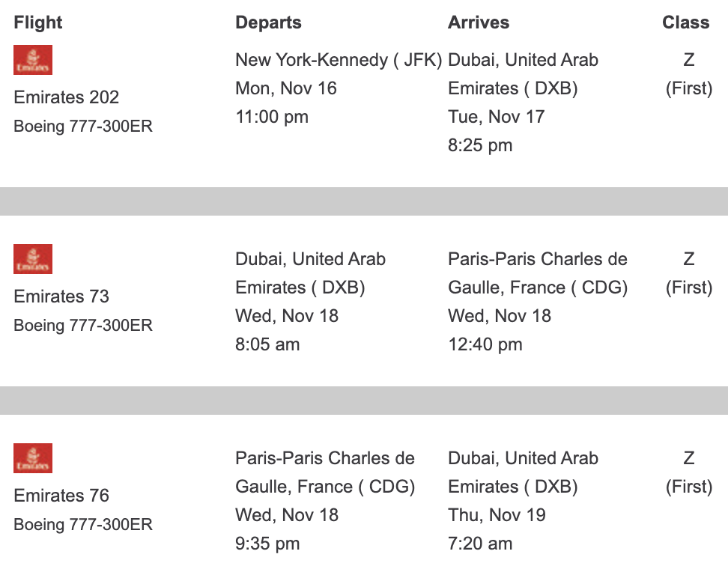
Task: Select the Emirates 202 flight number
Action: (x=67, y=97)
